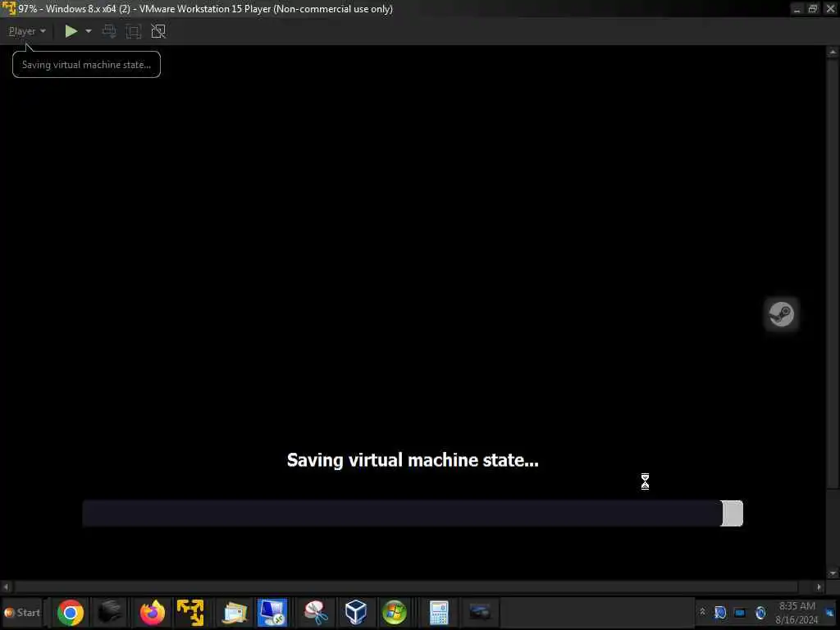Restore down the VMware Player window
The width and height of the screenshot is (840, 630).
pyautogui.click(x=813, y=8)
